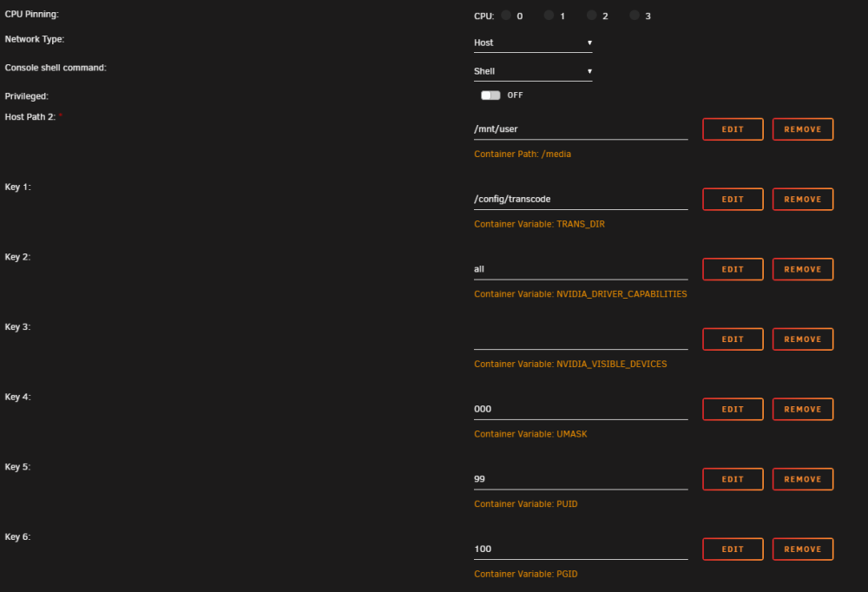Image resolution: width=868 pixels, height=592 pixels.
Task: Edit Key 5 PUID variable
Action: pyautogui.click(x=733, y=479)
